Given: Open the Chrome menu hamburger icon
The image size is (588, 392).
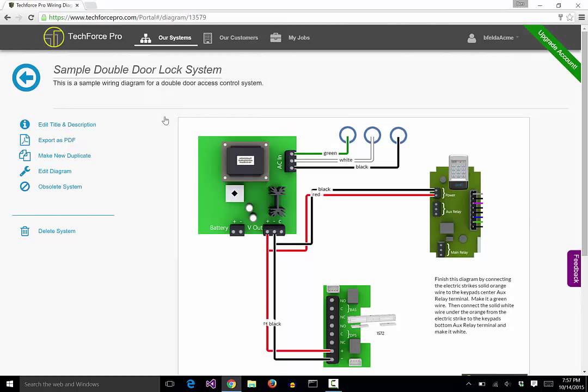Looking at the screenshot, I should coord(581,17).
